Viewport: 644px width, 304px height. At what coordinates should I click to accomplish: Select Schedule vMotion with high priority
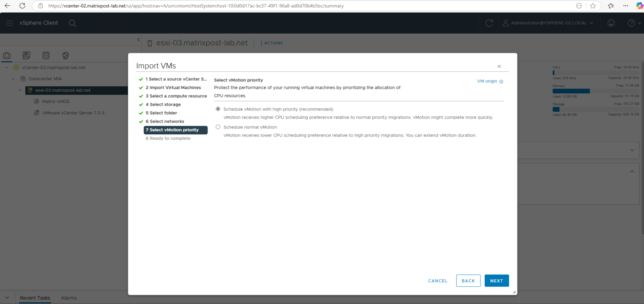(218, 109)
